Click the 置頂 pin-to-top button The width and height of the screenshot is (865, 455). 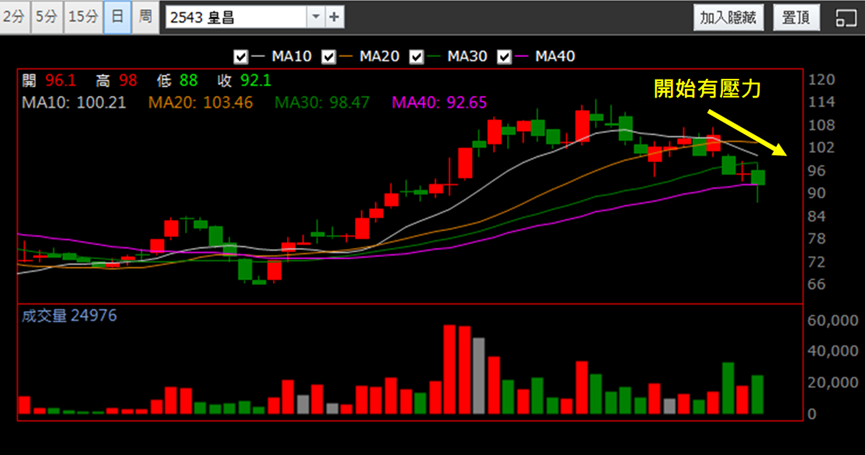coord(796,18)
